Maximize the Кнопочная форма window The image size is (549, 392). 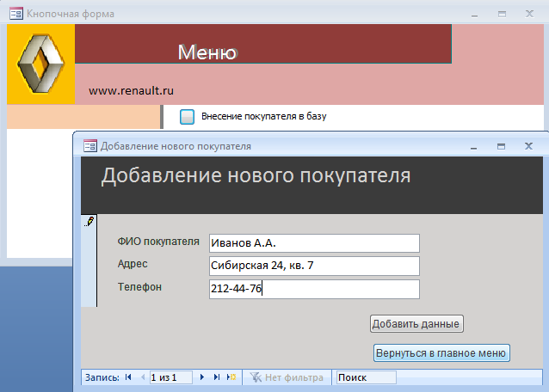(502, 14)
